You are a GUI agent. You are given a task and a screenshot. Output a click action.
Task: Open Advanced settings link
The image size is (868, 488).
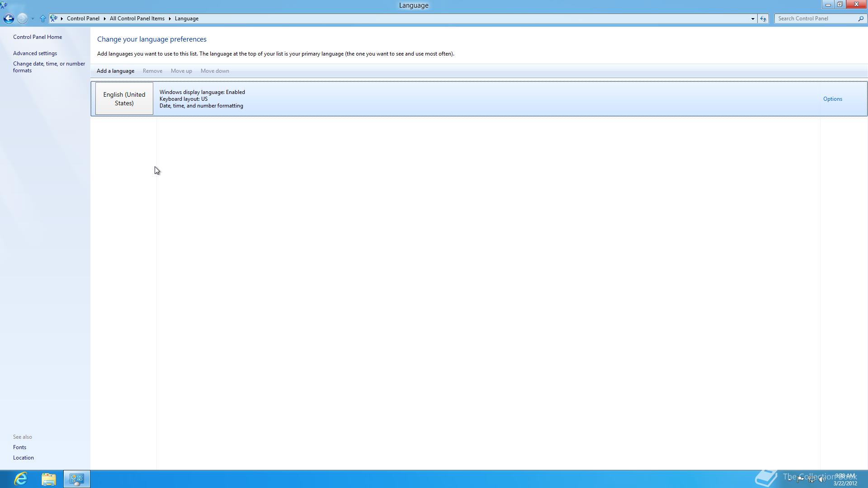[x=35, y=53]
